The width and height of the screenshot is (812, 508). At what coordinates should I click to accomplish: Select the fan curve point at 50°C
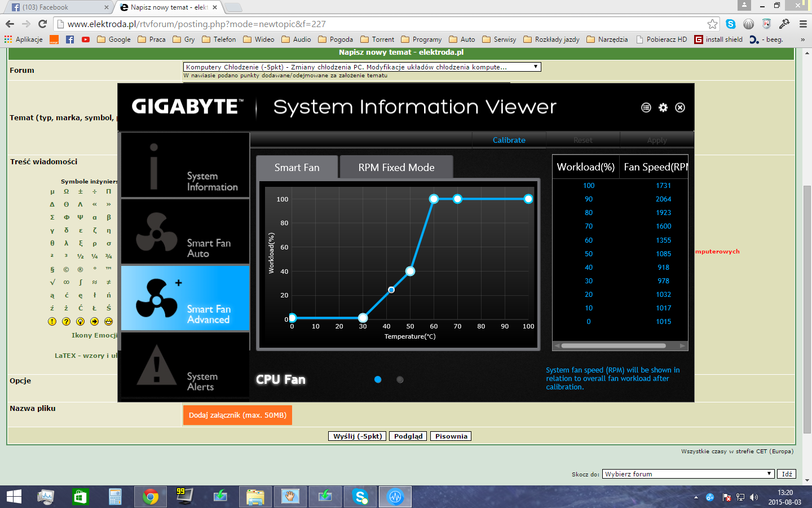pyautogui.click(x=411, y=271)
